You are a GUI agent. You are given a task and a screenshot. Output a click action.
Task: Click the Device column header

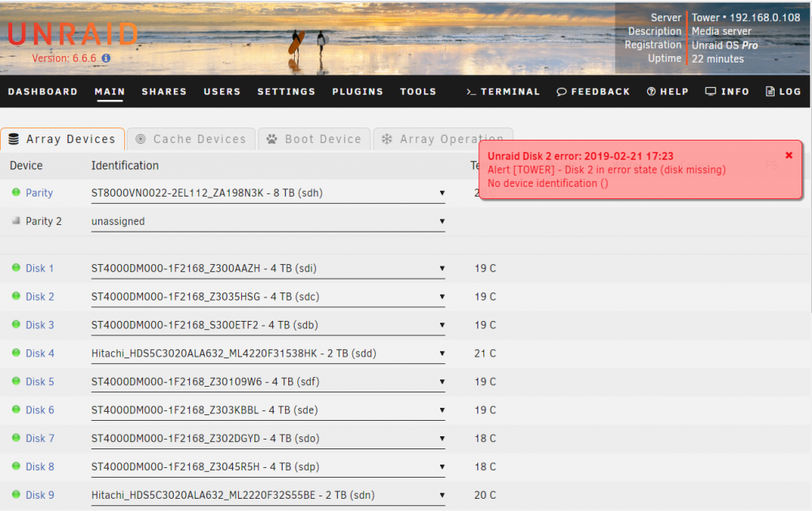pos(26,166)
